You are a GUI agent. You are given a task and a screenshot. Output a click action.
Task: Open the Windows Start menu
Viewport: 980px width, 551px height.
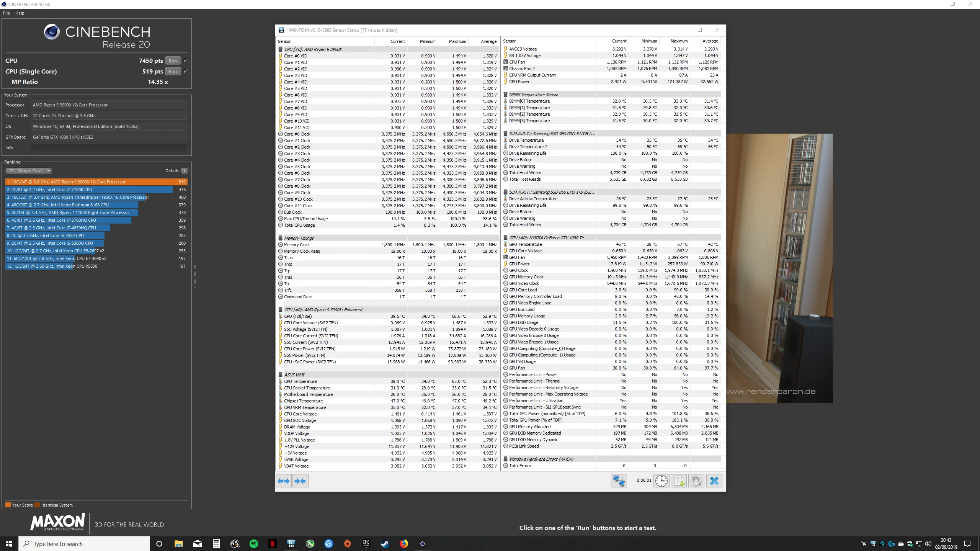click(x=9, y=544)
